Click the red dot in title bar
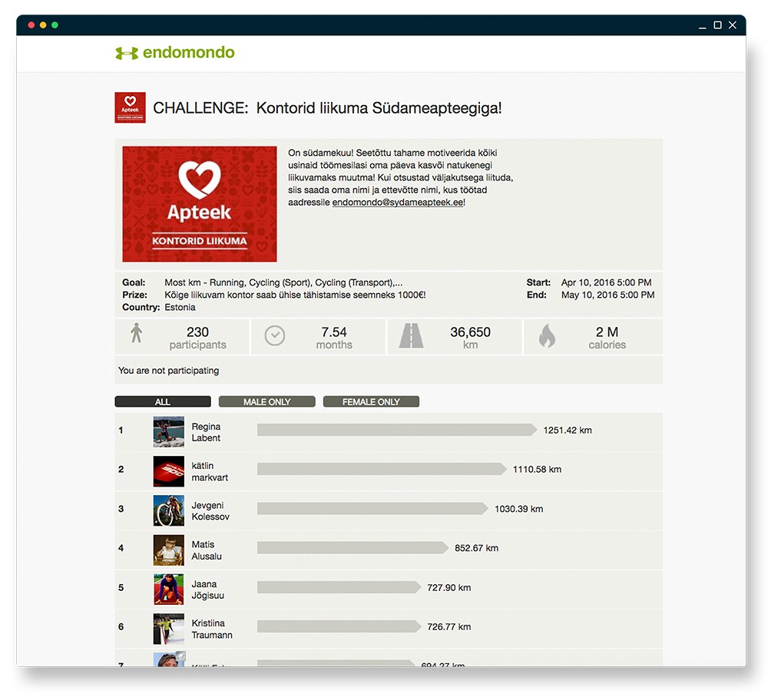 click(x=31, y=25)
